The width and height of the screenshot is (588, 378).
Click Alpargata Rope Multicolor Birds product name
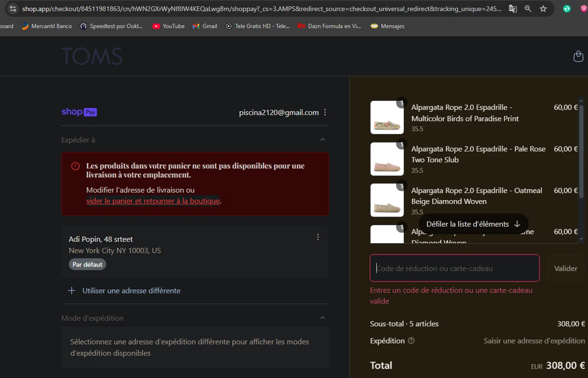pyautogui.click(x=465, y=113)
